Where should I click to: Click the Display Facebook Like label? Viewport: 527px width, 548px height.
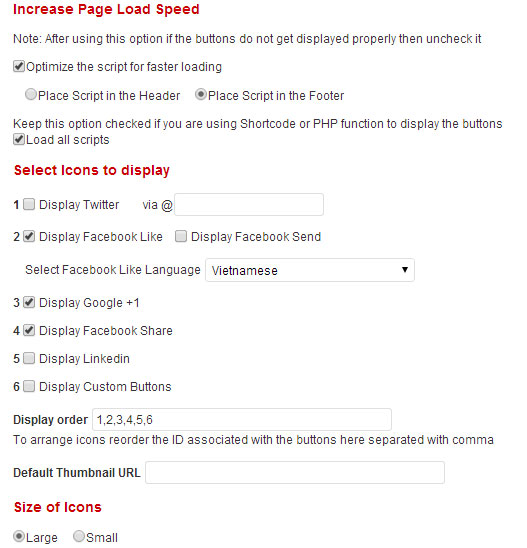pos(101,237)
